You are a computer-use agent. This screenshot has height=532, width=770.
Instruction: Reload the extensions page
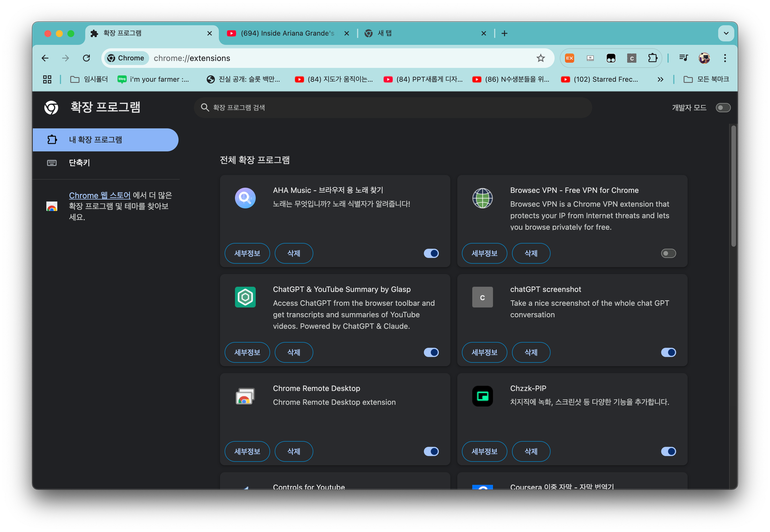pos(86,58)
